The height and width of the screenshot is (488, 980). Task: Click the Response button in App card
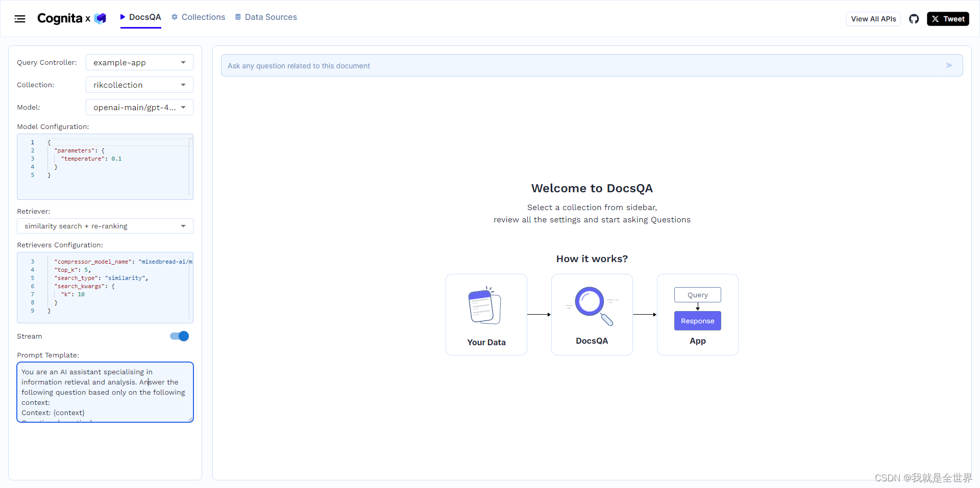[x=697, y=321]
